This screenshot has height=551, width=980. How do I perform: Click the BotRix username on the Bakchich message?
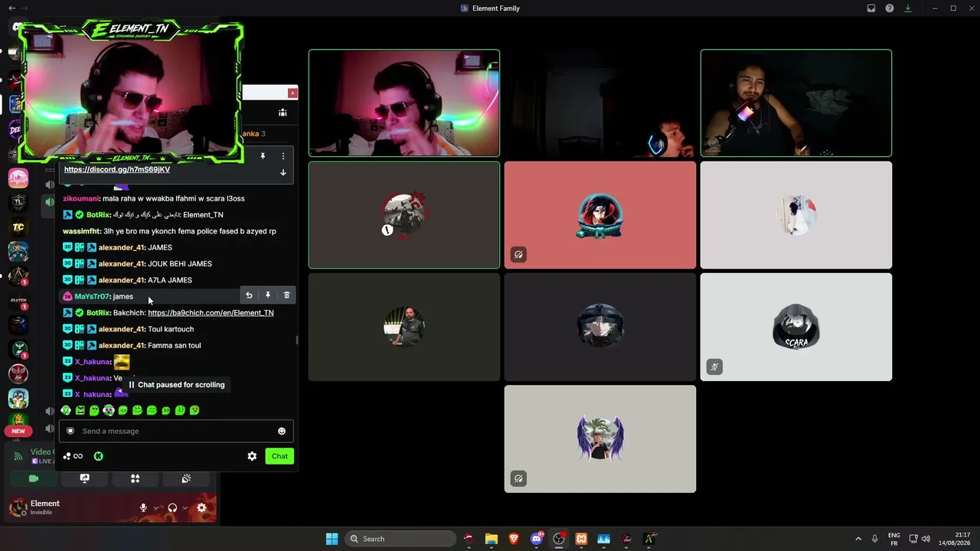pyautogui.click(x=98, y=312)
